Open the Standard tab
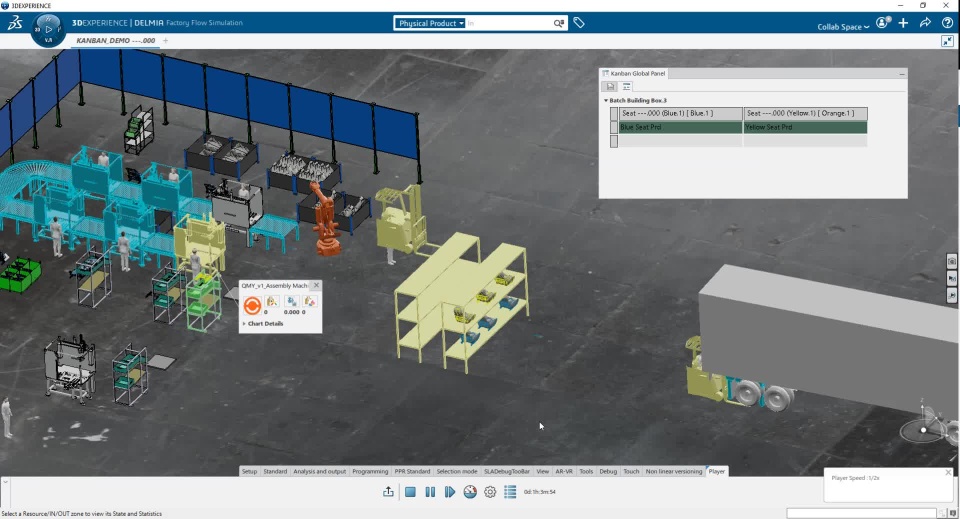This screenshot has height=519, width=960. coord(275,471)
